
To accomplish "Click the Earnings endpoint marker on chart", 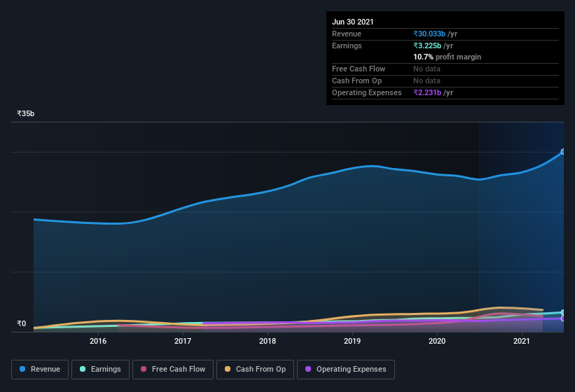I will (563, 312).
